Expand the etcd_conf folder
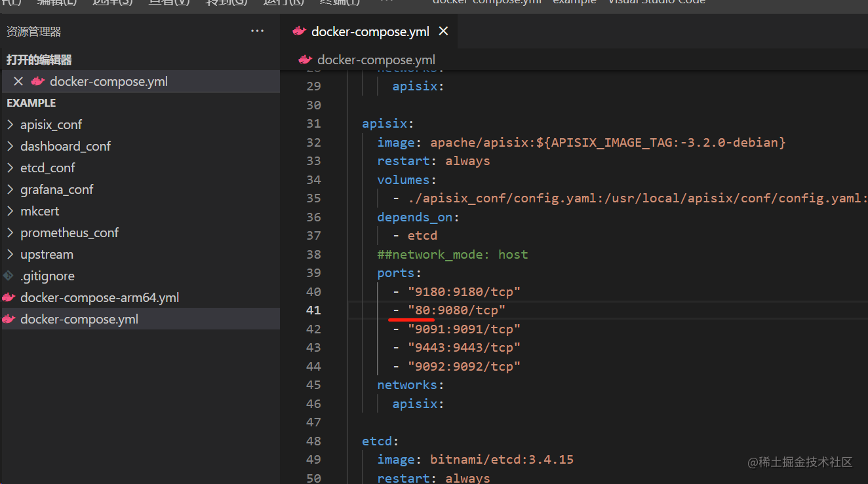The width and height of the screenshot is (868, 484). [10, 168]
